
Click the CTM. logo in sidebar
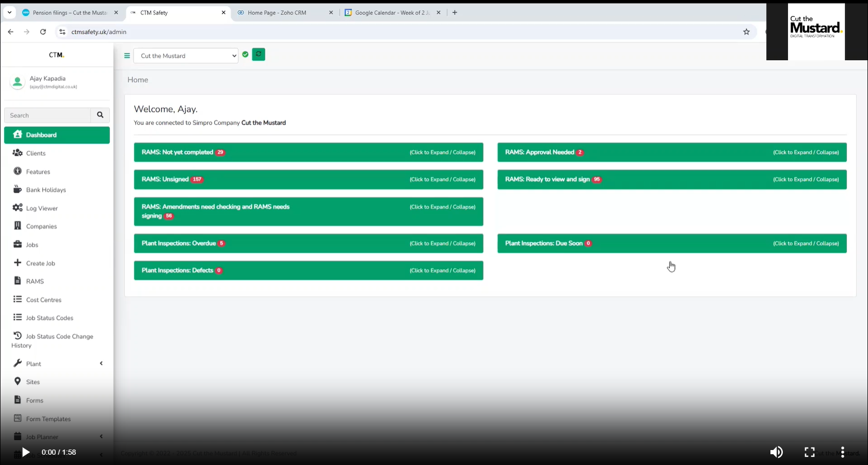click(x=57, y=55)
